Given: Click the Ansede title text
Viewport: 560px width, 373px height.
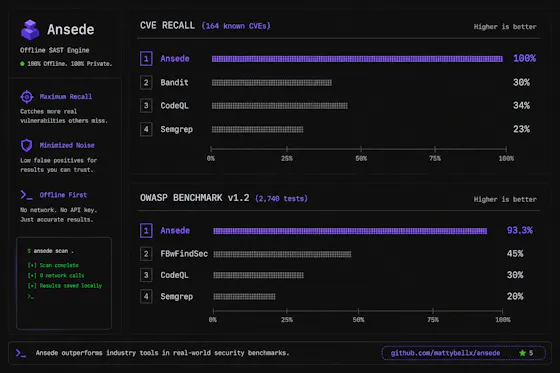Looking at the screenshot, I should (71, 30).
